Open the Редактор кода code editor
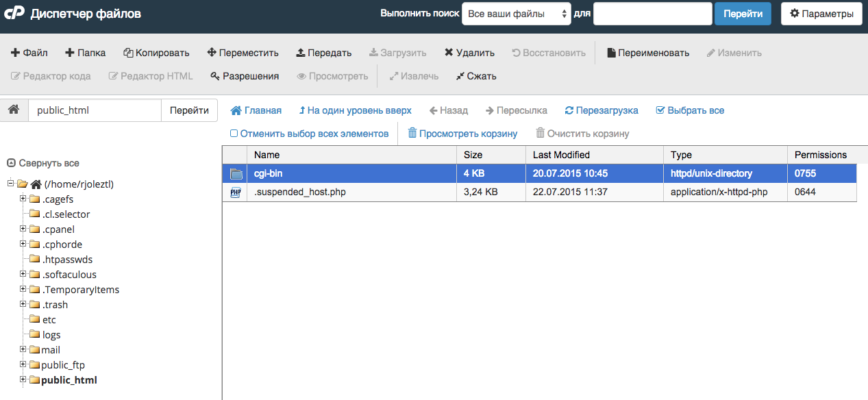 pos(51,76)
